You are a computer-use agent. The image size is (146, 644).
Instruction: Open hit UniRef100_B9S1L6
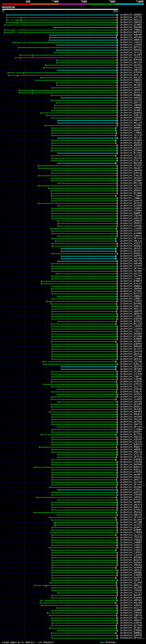pos(131,20)
